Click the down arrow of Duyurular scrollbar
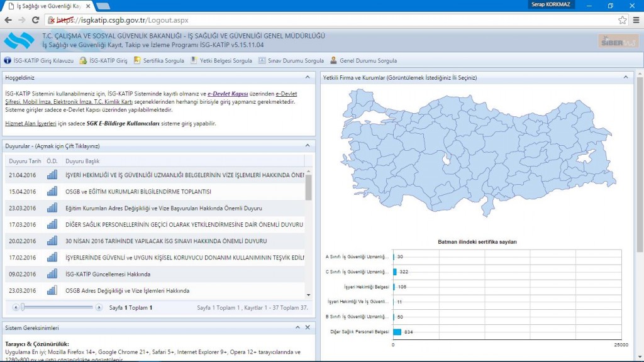 (308, 295)
